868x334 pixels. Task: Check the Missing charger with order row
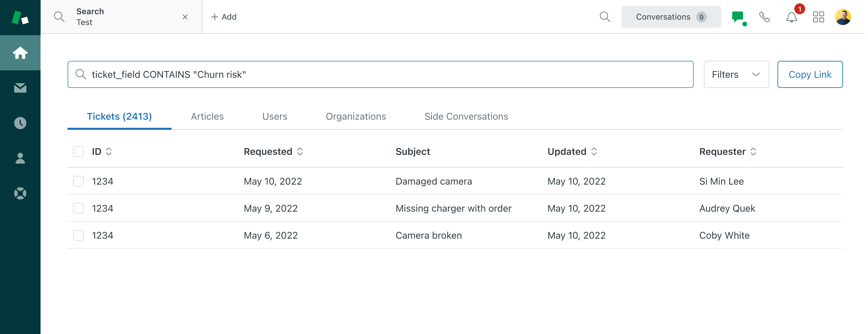(x=78, y=208)
